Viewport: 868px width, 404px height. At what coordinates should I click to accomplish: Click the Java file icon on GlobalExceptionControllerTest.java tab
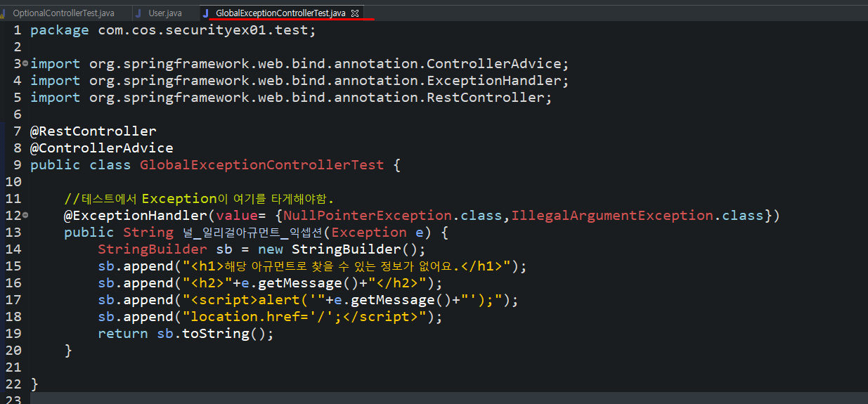click(x=206, y=13)
